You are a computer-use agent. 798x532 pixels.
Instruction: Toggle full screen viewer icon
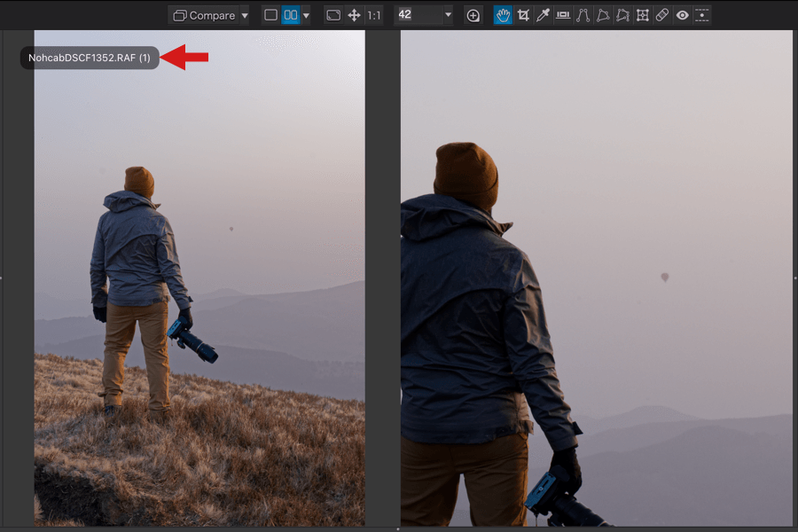[x=333, y=15]
